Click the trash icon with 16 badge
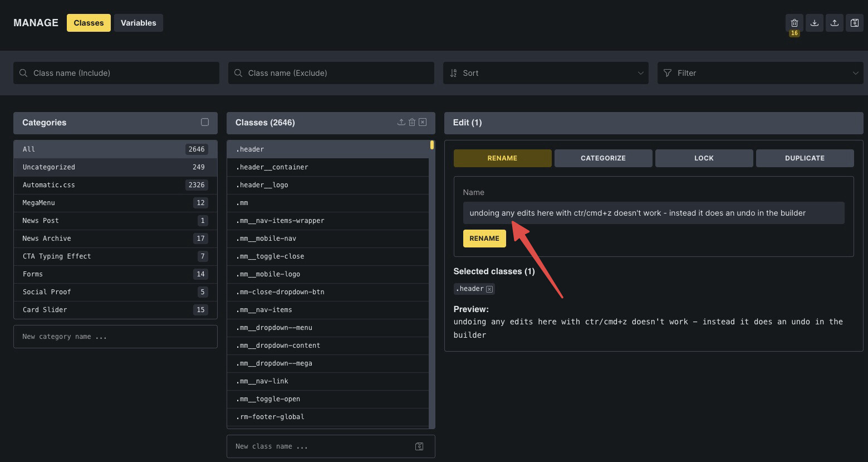 794,23
